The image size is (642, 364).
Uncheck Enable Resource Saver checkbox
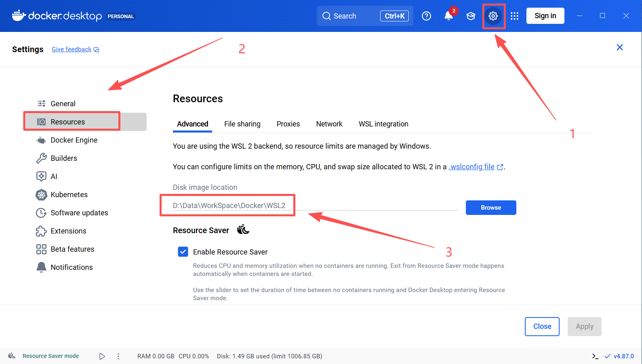click(183, 252)
